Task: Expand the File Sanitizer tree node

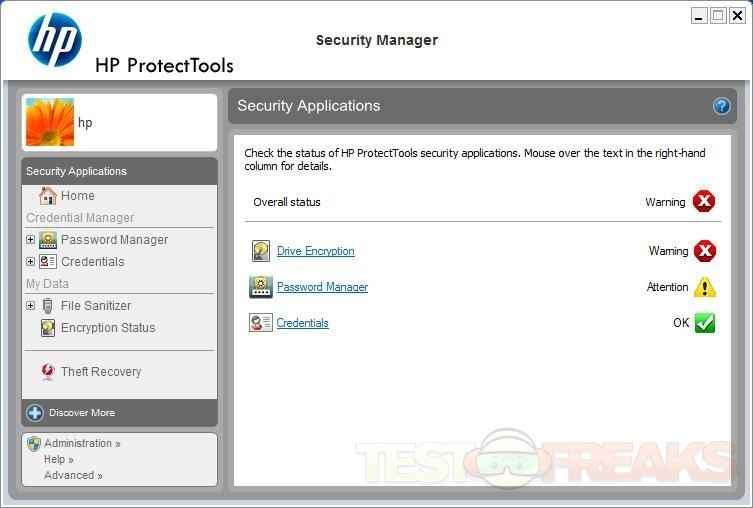Action: [30, 306]
